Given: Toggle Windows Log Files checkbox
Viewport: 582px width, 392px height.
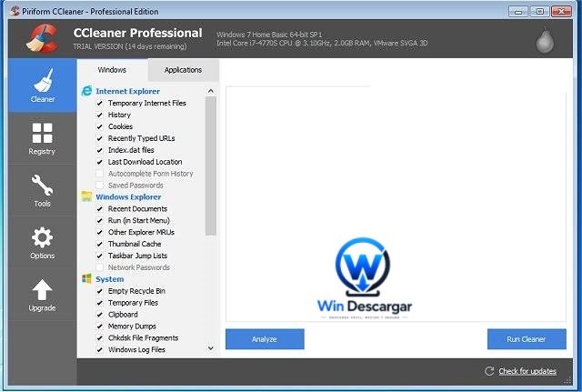Looking at the screenshot, I should pos(99,349).
